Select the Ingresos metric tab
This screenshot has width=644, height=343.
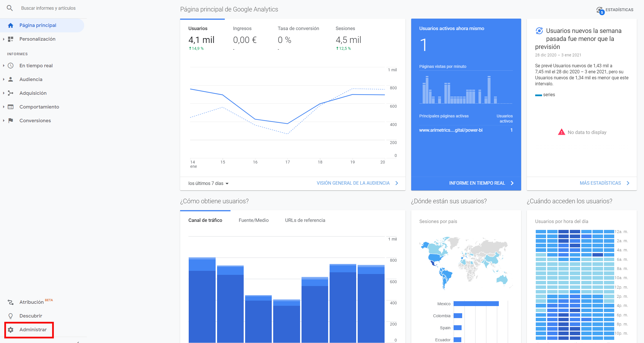tap(247, 38)
